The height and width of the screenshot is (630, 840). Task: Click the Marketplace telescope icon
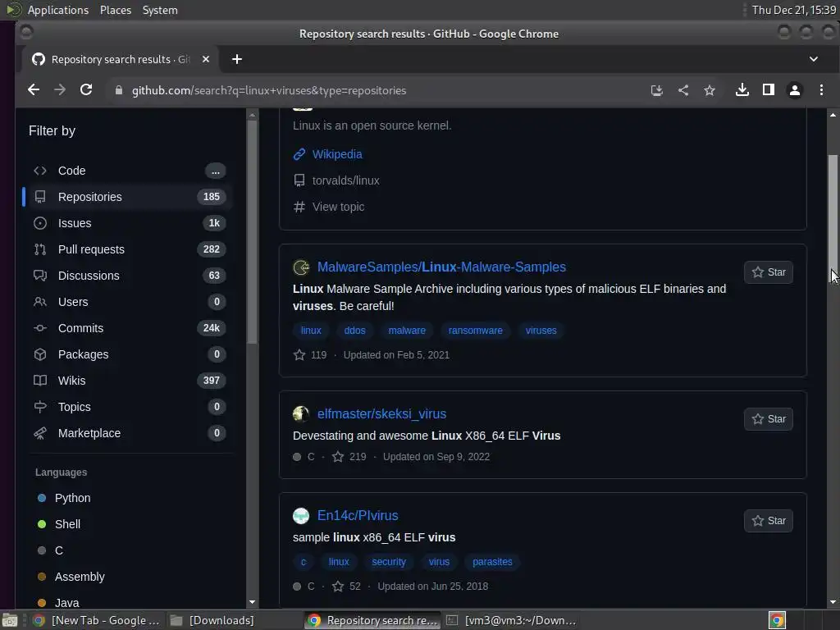coord(40,433)
